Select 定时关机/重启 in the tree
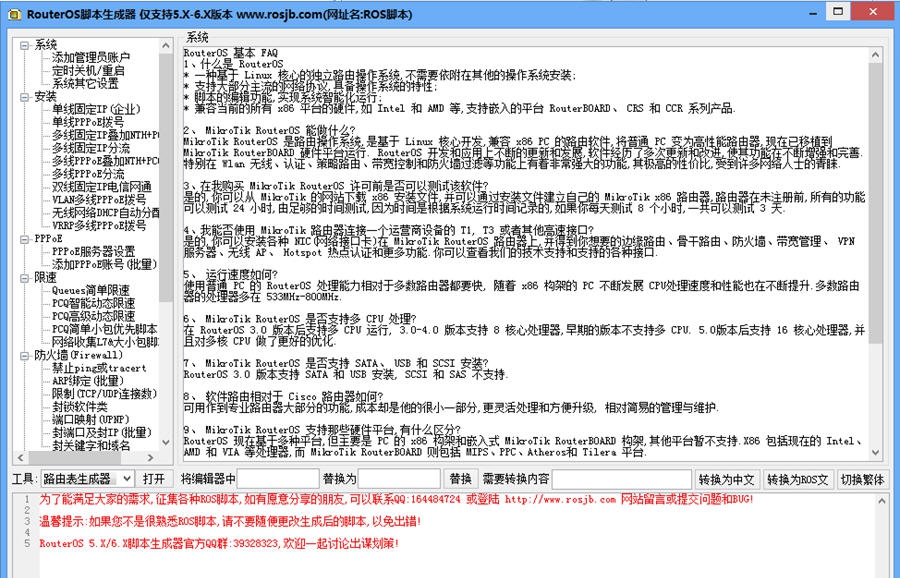The image size is (900, 578). pyautogui.click(x=88, y=71)
